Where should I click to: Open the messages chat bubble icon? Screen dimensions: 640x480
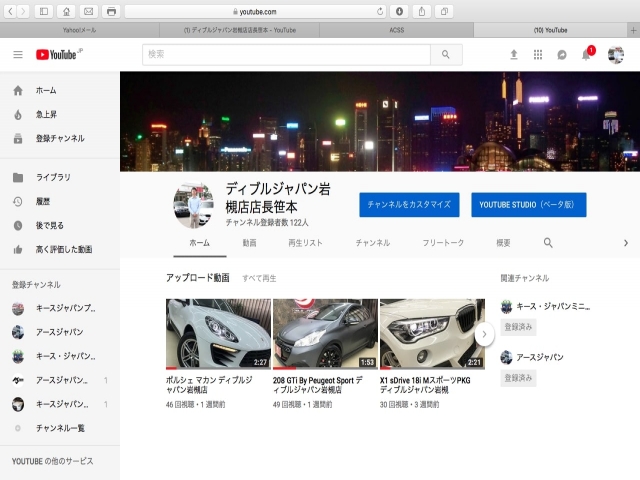click(x=562, y=54)
